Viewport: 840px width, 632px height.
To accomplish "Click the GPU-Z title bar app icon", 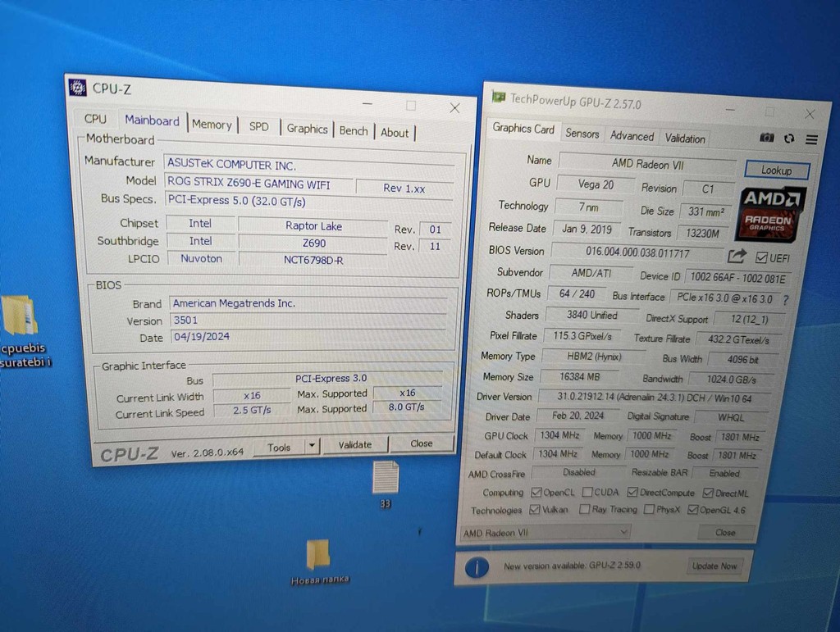I will click(x=499, y=97).
